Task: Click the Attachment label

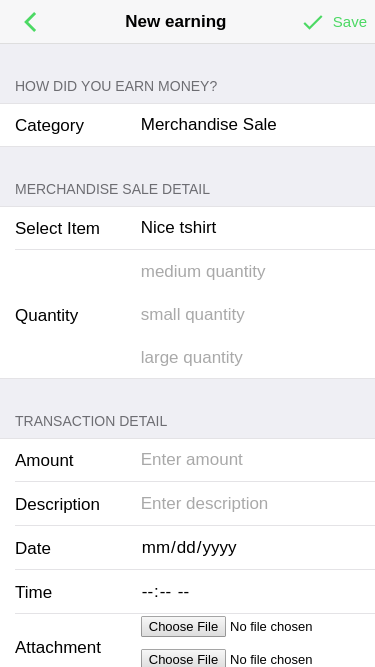Action: pyautogui.click(x=58, y=647)
